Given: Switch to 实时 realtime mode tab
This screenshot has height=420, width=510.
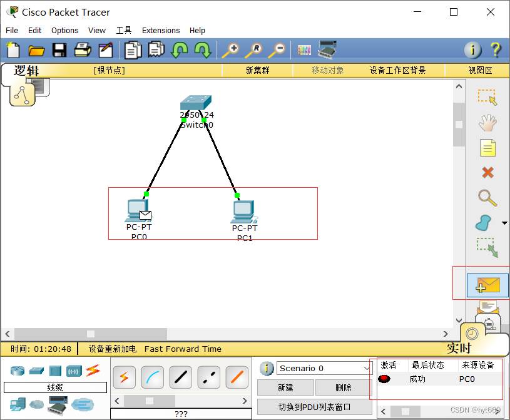Looking at the screenshot, I should (459, 348).
